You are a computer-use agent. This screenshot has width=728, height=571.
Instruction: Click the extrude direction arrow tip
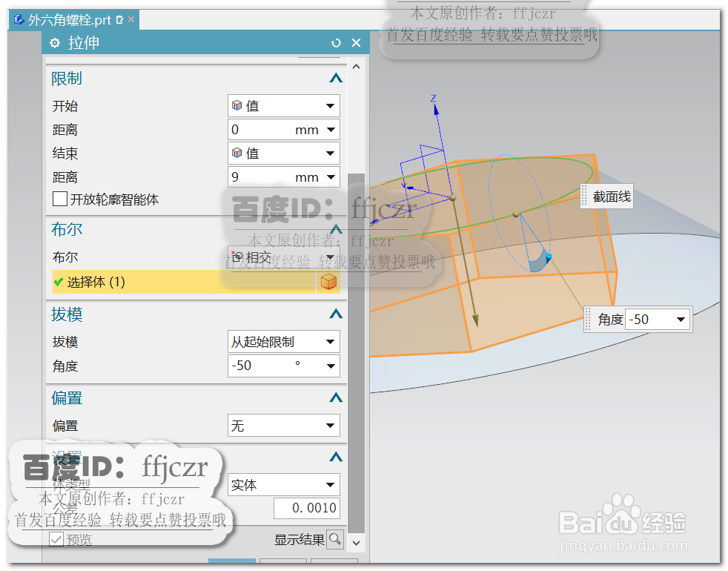coord(475,320)
